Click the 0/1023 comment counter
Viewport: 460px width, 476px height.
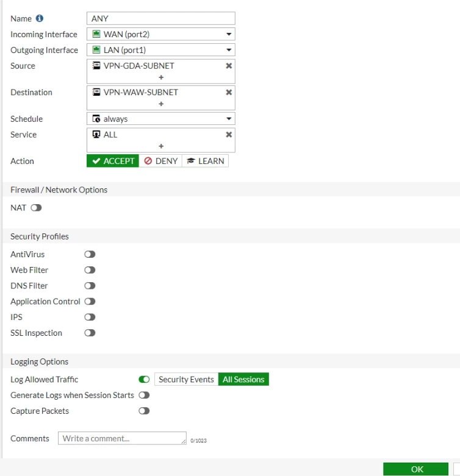198,441
